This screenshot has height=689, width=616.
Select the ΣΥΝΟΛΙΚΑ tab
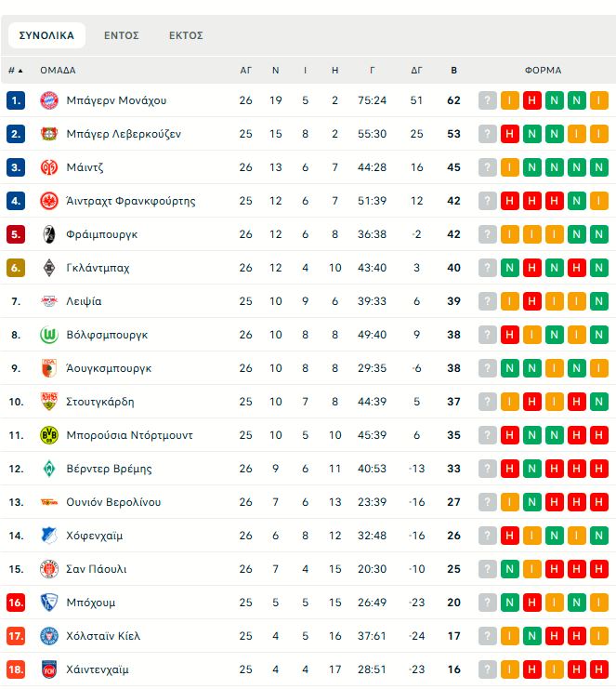click(x=46, y=35)
